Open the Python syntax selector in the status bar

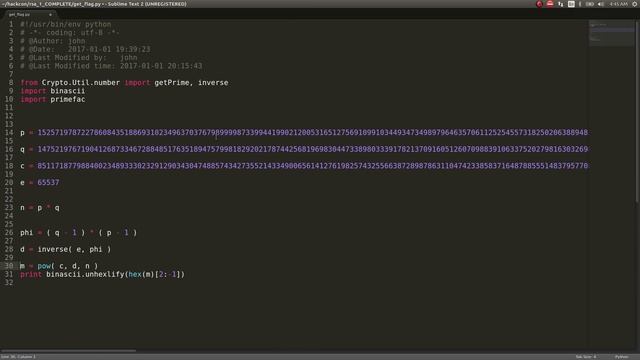pos(622,357)
